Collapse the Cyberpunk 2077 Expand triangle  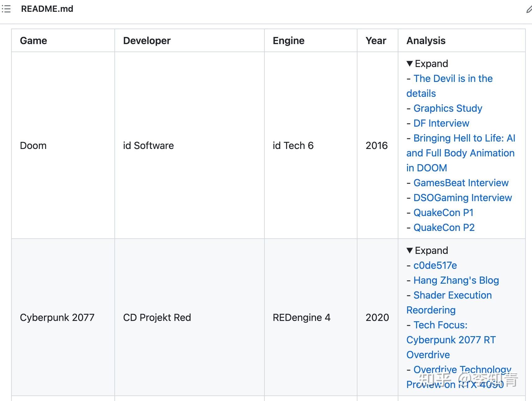[410, 250]
